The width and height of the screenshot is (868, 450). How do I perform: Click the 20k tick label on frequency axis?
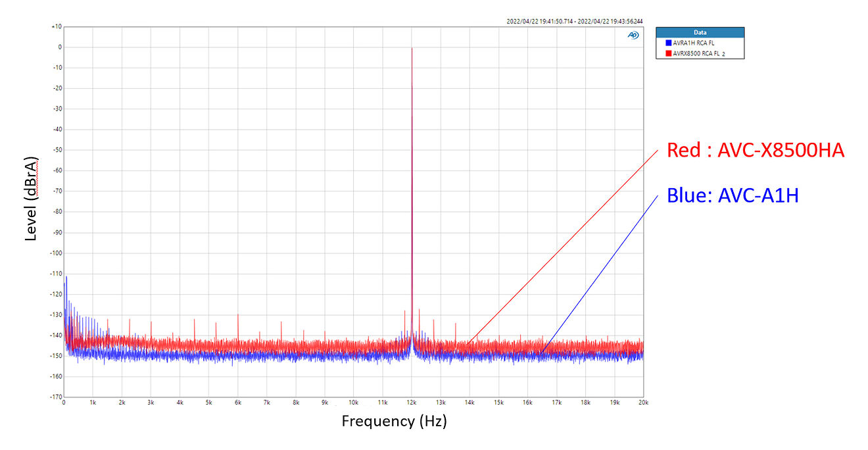(x=643, y=402)
